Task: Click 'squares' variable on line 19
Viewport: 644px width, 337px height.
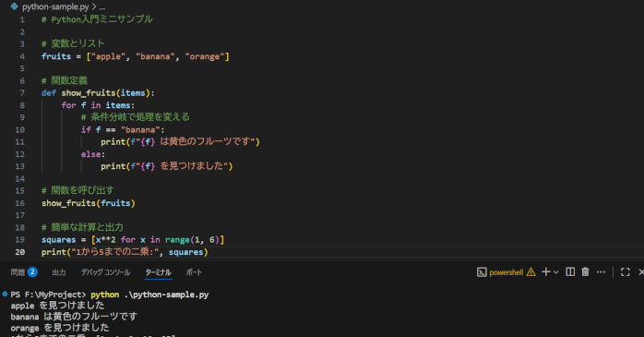Action: [x=59, y=240]
